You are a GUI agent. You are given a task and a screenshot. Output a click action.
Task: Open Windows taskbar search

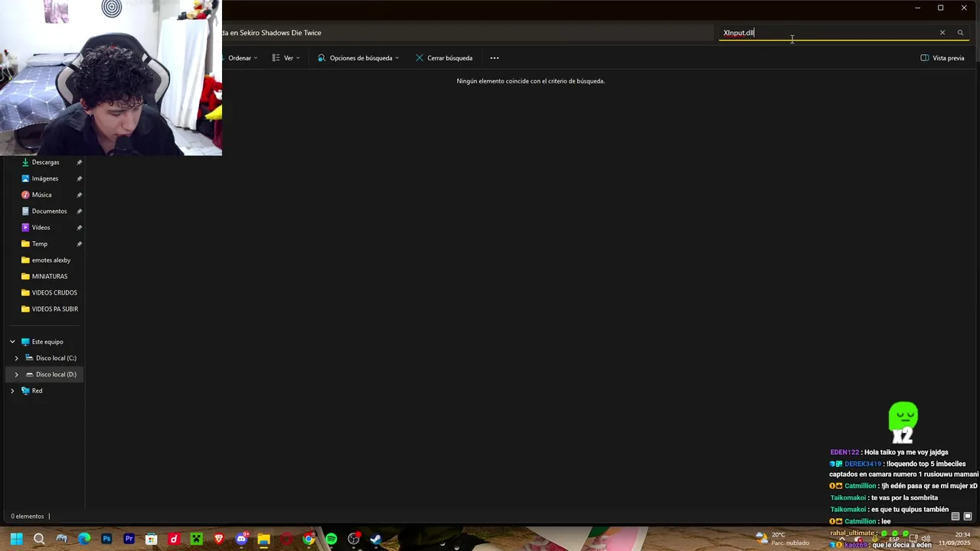(x=39, y=539)
